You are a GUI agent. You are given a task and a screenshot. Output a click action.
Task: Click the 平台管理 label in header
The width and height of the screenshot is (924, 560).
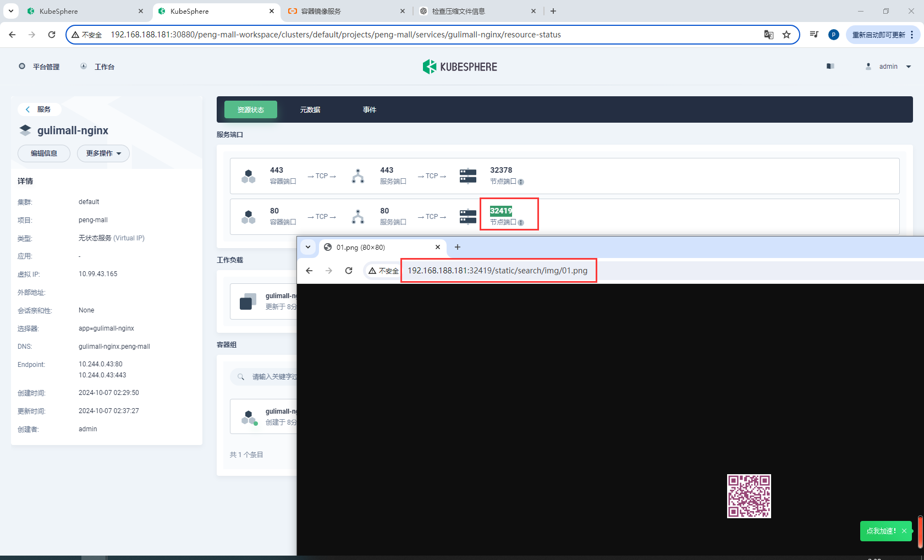(46, 67)
